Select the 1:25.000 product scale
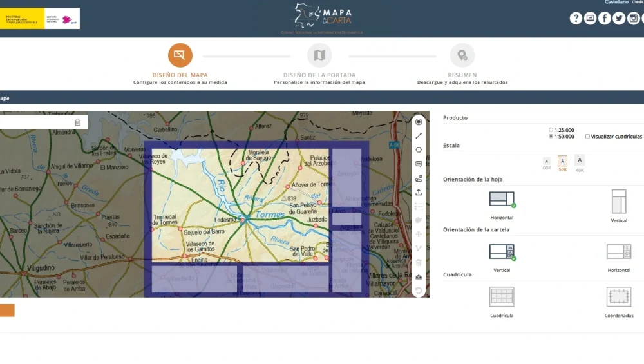This screenshot has height=364, width=644. point(551,129)
